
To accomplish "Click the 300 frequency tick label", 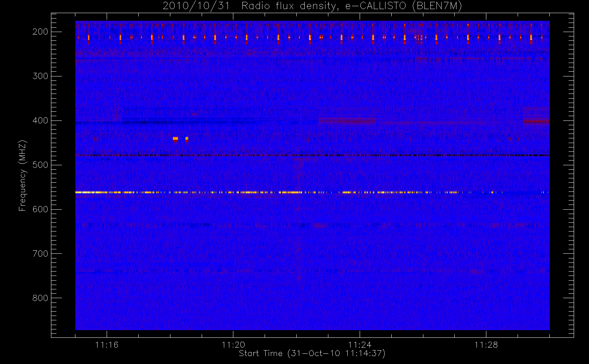I will pyautogui.click(x=40, y=76).
